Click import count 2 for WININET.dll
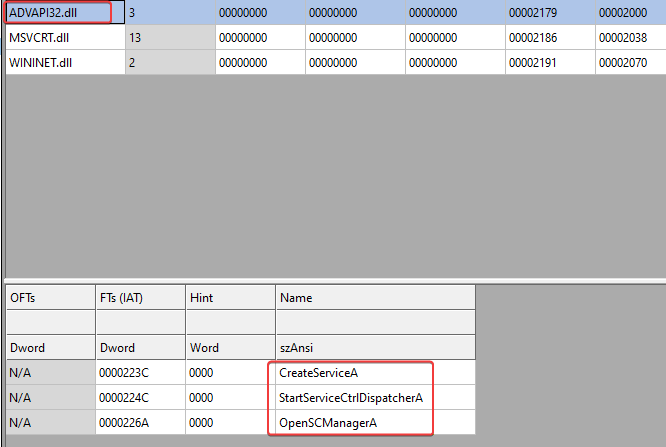Viewport: 666px width, 447px height. (x=170, y=62)
